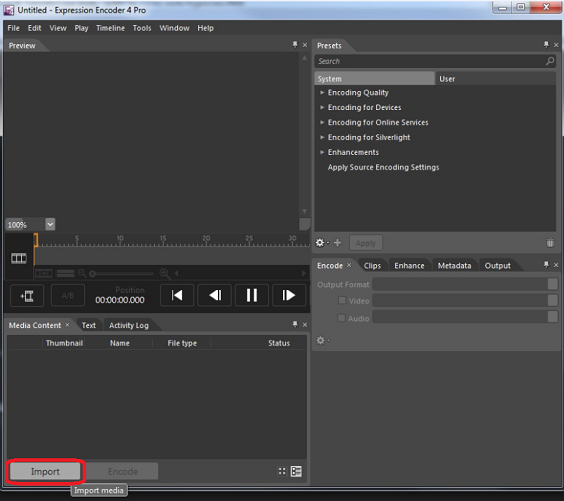Screen dimensions: 564x501
Task: Open the File menu
Action: 14,28
